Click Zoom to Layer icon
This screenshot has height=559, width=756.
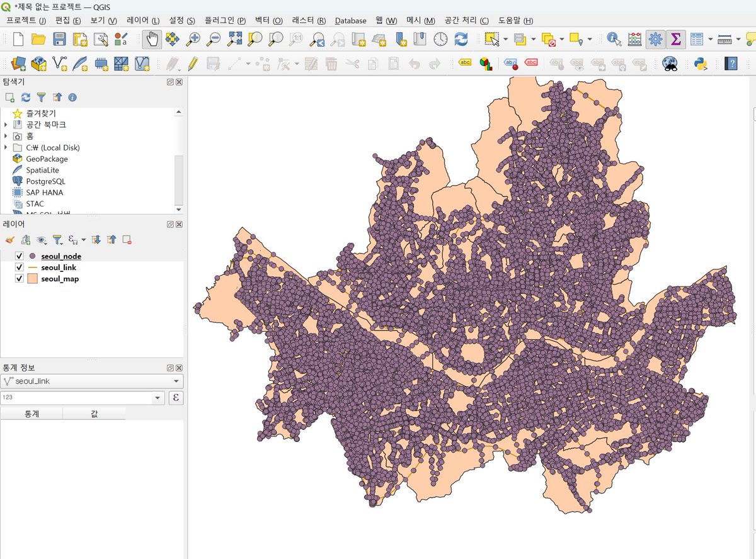275,39
